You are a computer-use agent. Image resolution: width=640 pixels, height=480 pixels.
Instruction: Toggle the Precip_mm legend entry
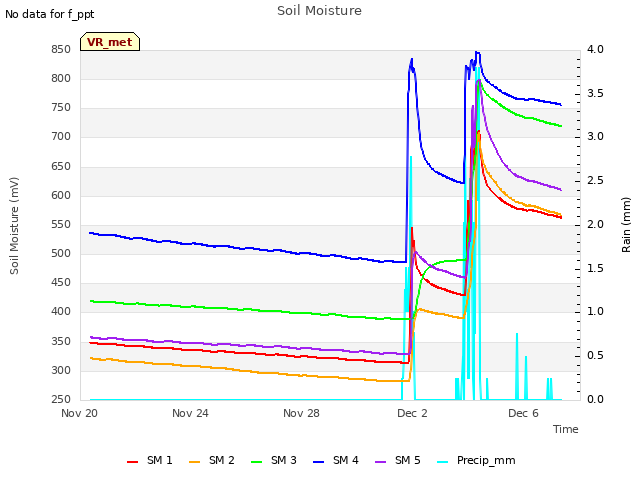476,460
